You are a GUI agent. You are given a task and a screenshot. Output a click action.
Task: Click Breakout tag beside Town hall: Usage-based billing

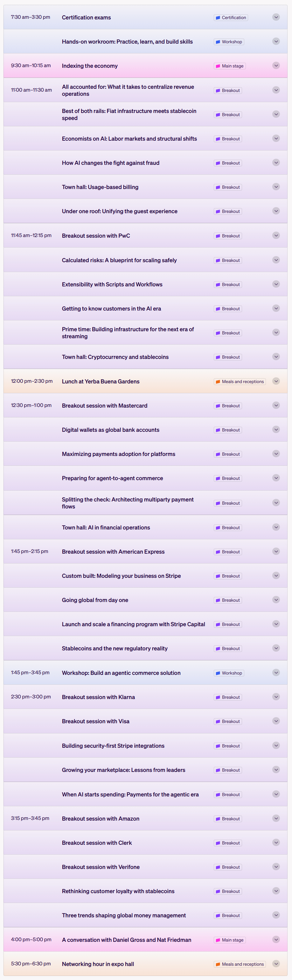[228, 187]
